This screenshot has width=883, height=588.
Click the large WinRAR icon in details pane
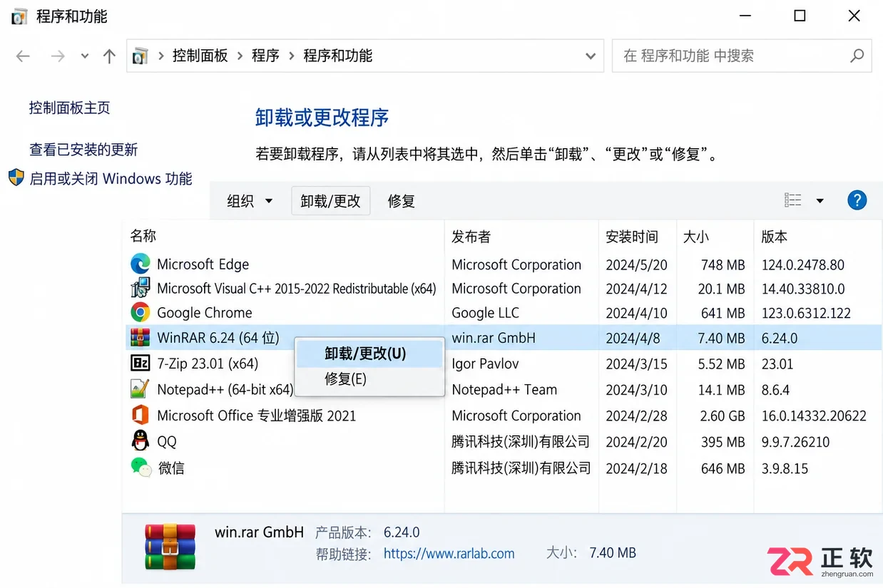pos(170,546)
